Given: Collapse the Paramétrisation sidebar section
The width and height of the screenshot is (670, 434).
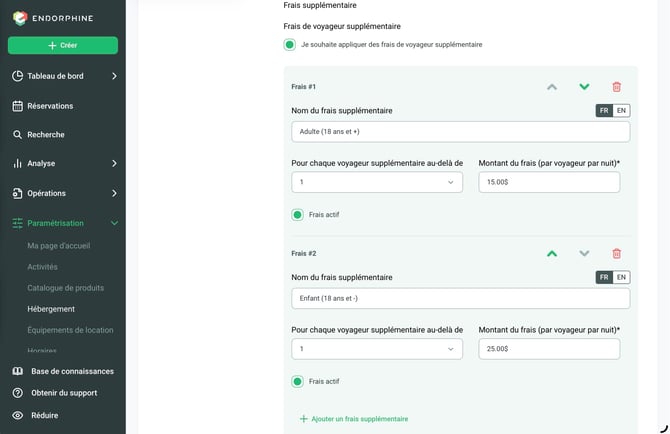Looking at the screenshot, I should [x=114, y=223].
